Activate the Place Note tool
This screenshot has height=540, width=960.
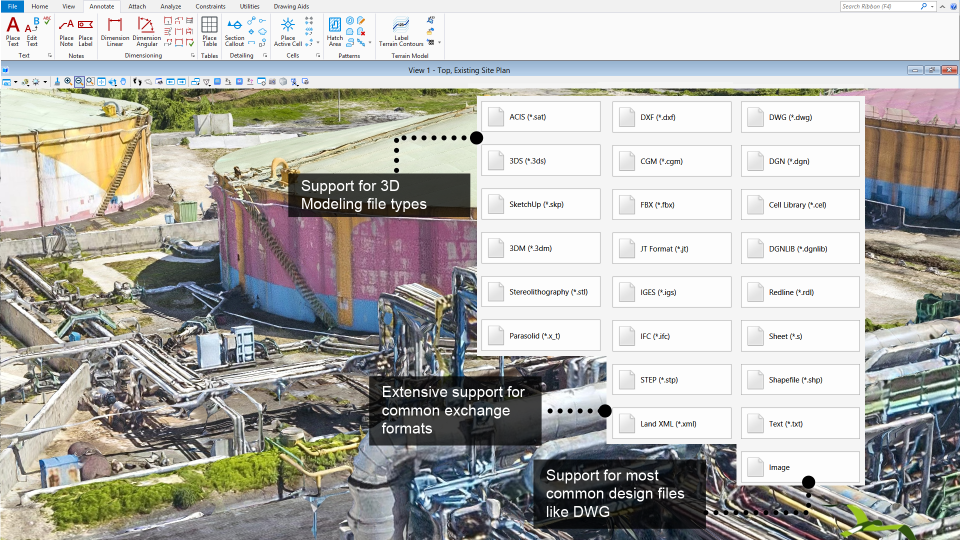(x=66, y=30)
